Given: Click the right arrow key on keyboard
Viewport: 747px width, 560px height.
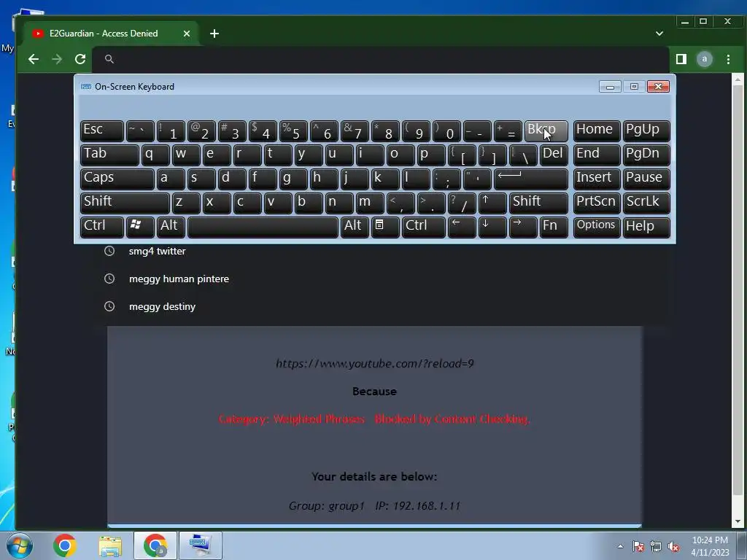Looking at the screenshot, I should (523, 227).
